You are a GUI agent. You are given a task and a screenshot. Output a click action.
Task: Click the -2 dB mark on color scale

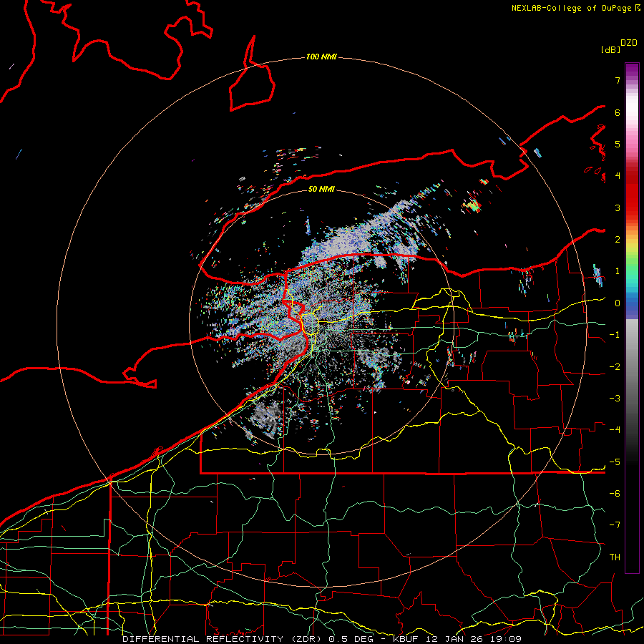tap(615, 367)
